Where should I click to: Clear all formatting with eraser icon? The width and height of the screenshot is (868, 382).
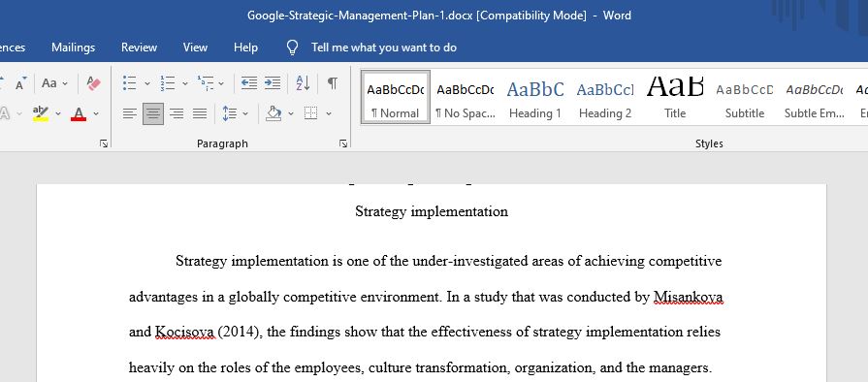pos(93,83)
